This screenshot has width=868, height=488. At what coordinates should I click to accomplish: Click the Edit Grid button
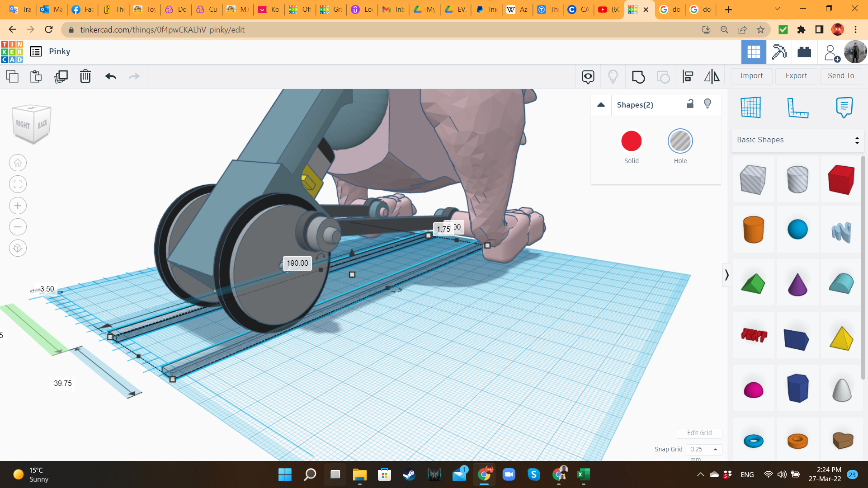click(x=699, y=433)
